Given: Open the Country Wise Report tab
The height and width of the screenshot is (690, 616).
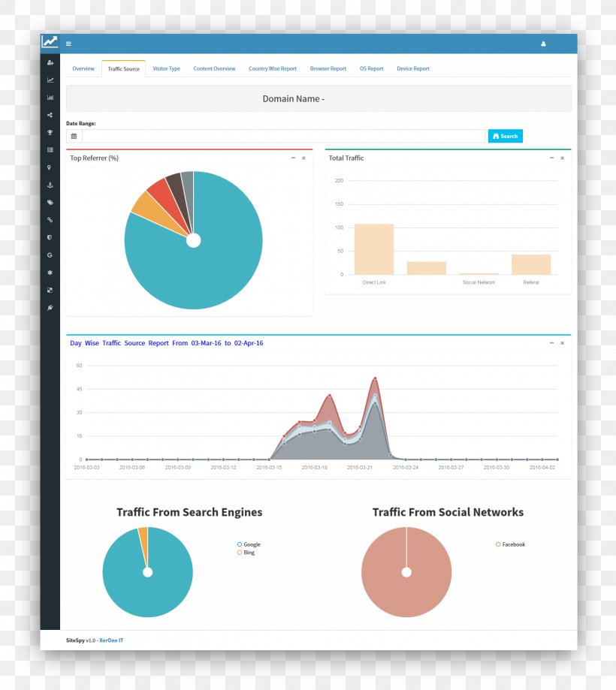Looking at the screenshot, I should click(x=273, y=68).
